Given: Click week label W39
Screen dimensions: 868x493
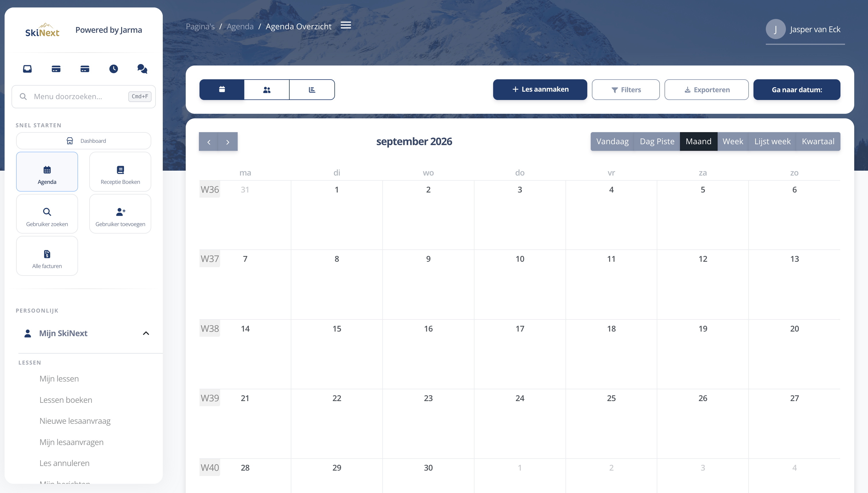Looking at the screenshot, I should click(x=210, y=398).
